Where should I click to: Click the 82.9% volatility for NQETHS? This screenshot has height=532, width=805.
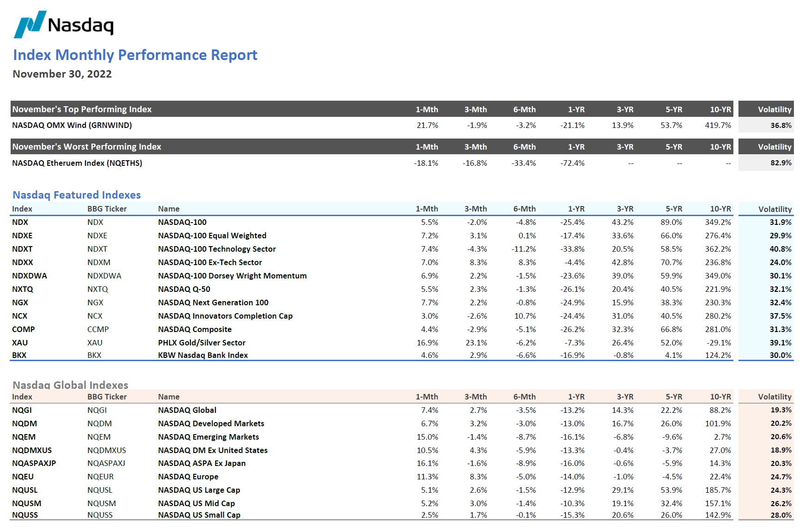781,163
